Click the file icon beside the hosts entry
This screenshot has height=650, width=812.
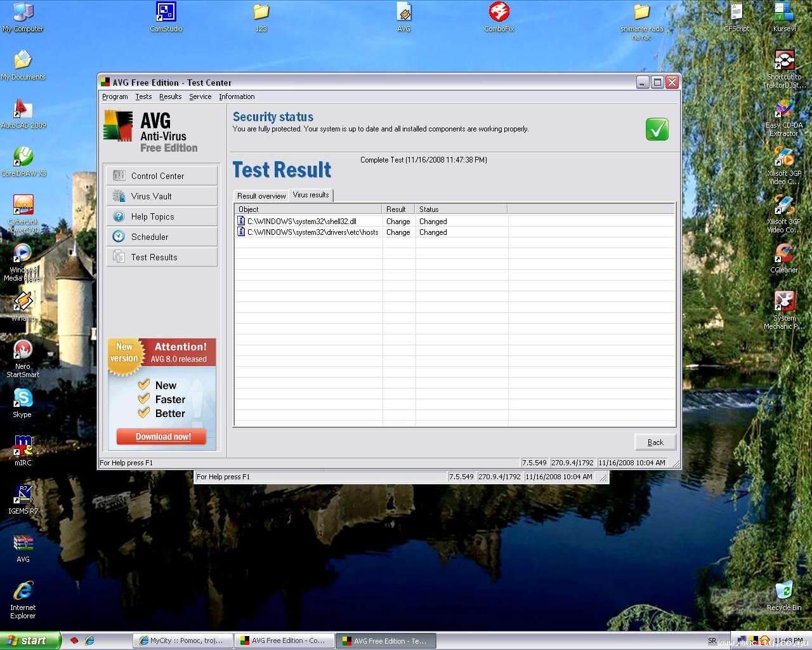[x=241, y=232]
